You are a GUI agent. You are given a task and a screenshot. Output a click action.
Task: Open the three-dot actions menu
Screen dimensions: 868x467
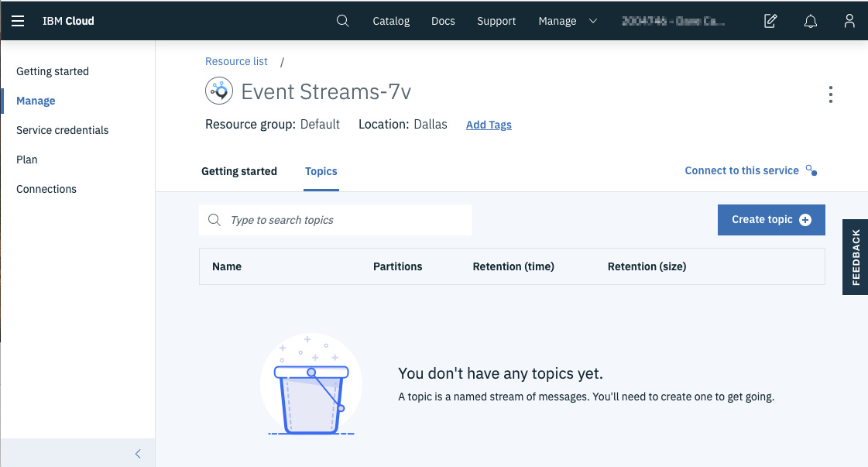(x=830, y=94)
